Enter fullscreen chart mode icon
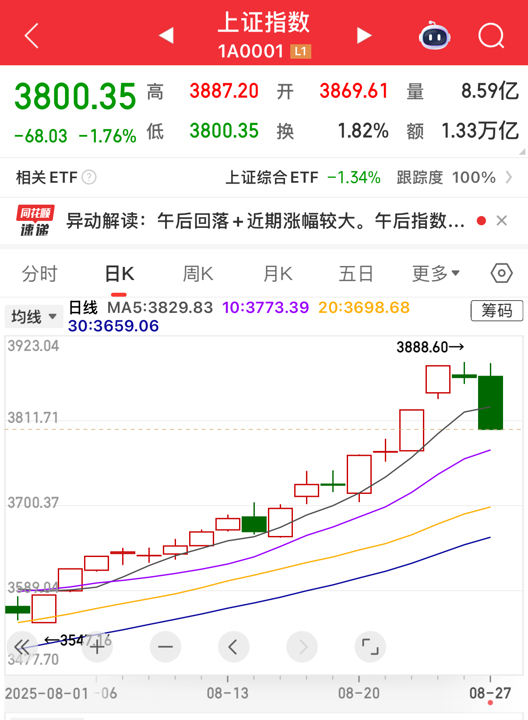This screenshot has width=528, height=720. pos(370,647)
